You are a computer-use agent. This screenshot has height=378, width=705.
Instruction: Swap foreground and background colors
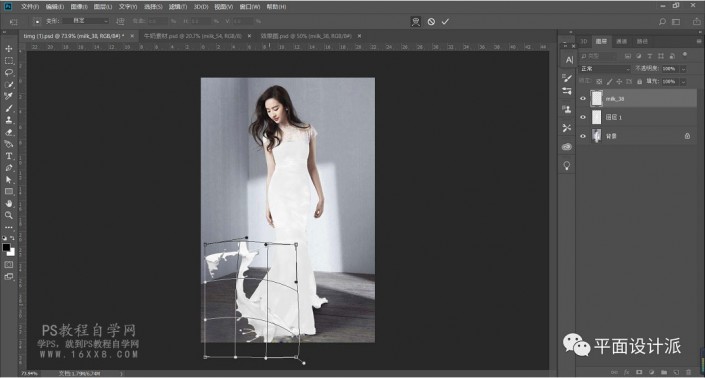click(13, 238)
